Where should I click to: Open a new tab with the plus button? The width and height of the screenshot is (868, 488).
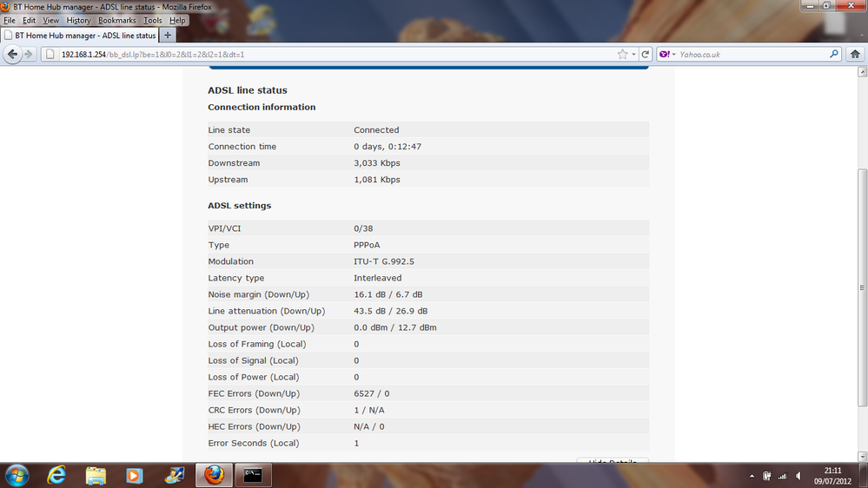click(168, 36)
